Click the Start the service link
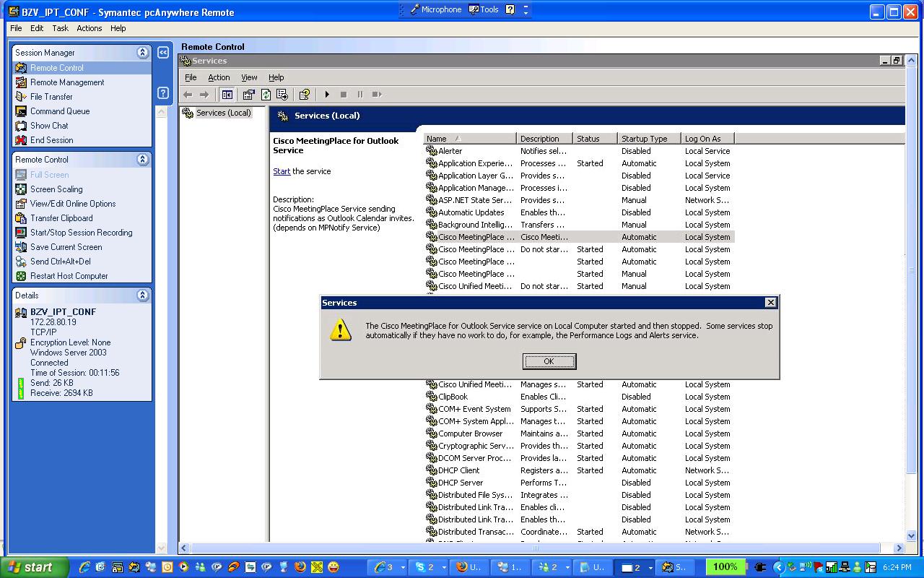Image resolution: width=924 pixels, height=578 pixels. coord(282,171)
